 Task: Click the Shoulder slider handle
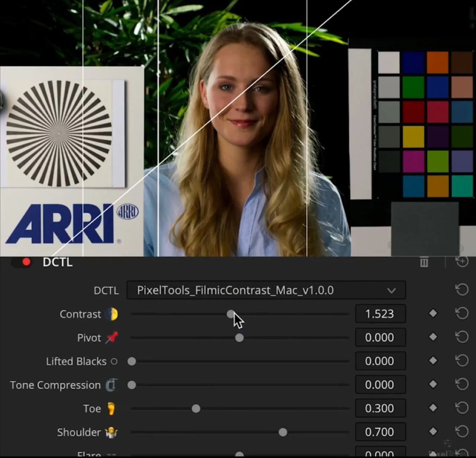[x=283, y=432]
